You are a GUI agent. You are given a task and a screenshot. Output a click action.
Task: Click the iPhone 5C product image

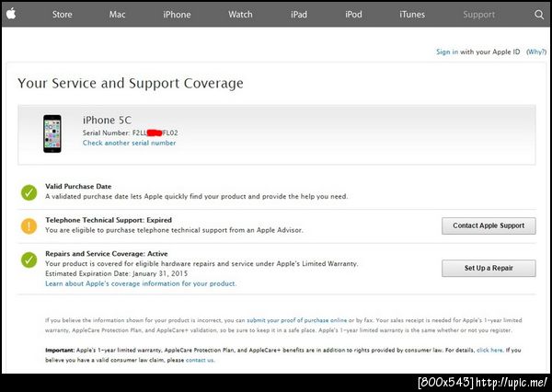(52, 133)
